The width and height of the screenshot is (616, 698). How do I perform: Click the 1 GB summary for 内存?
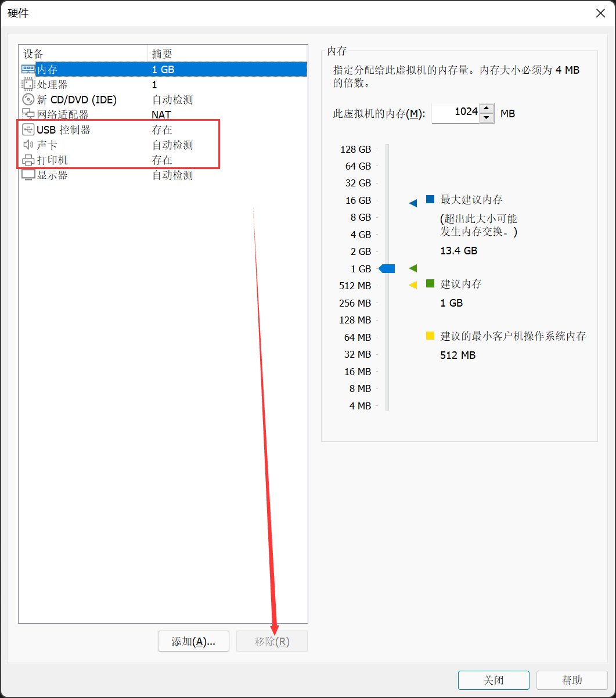tap(163, 69)
